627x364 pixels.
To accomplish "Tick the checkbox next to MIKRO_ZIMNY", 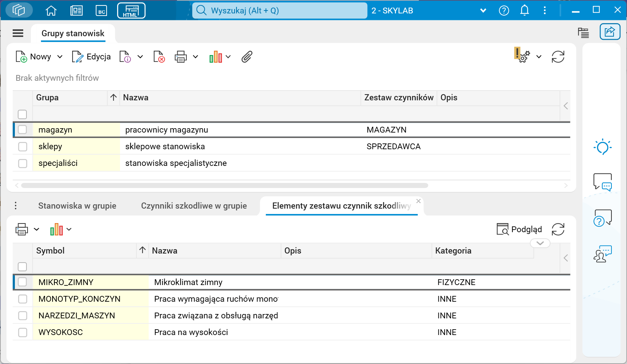I will tap(22, 282).
